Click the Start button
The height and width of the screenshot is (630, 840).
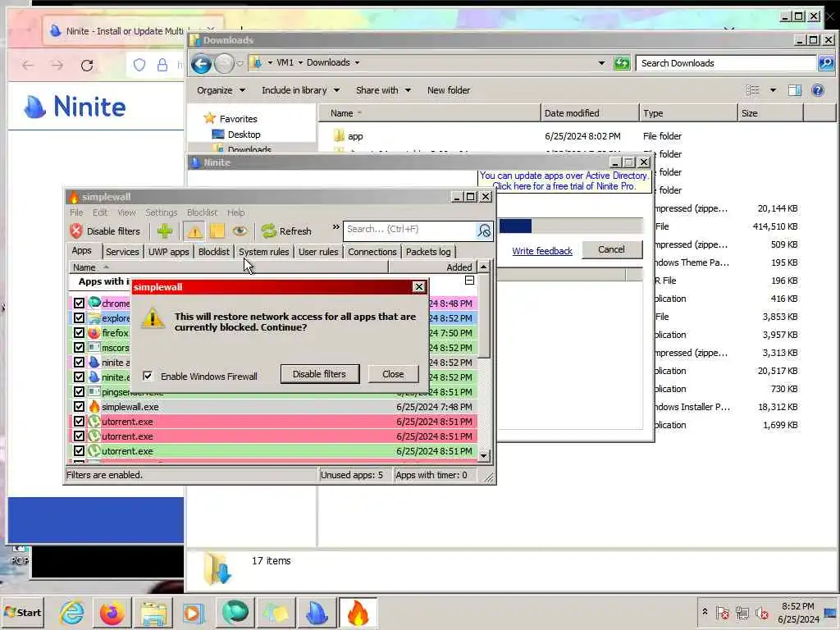(x=22, y=612)
